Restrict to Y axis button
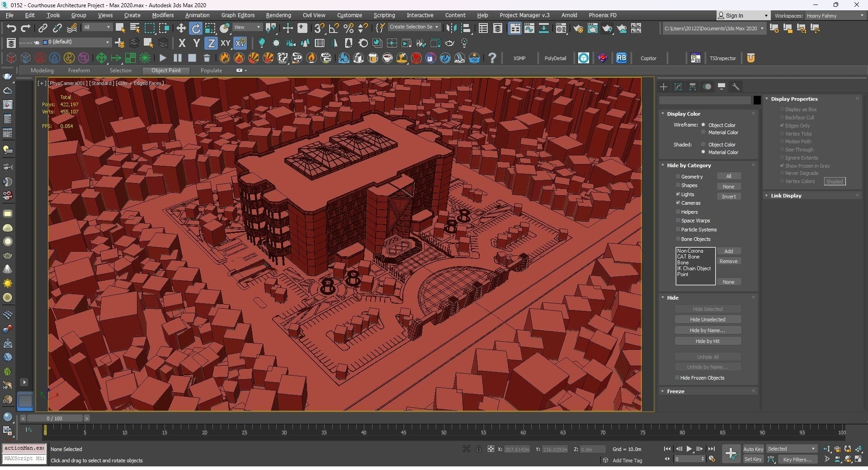 (x=196, y=43)
